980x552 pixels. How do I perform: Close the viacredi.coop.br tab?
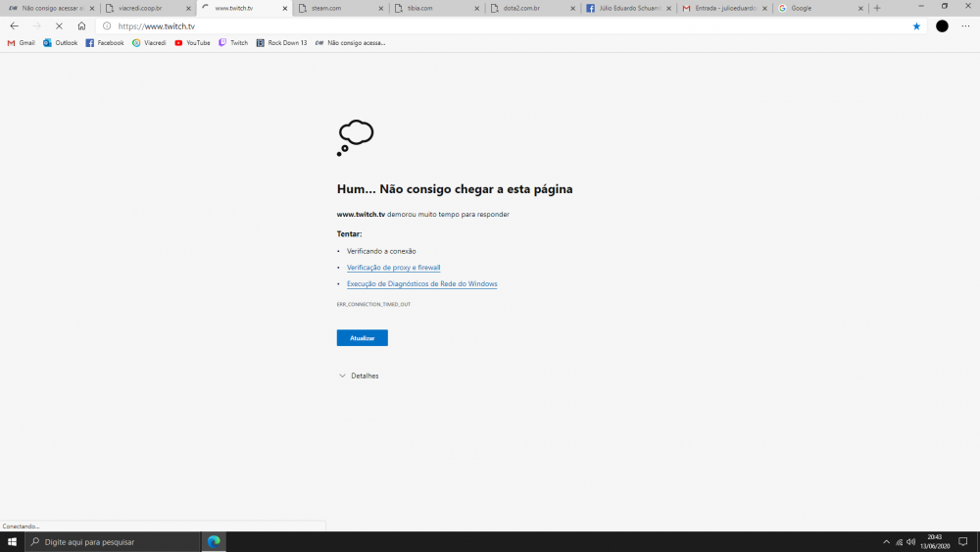[188, 8]
